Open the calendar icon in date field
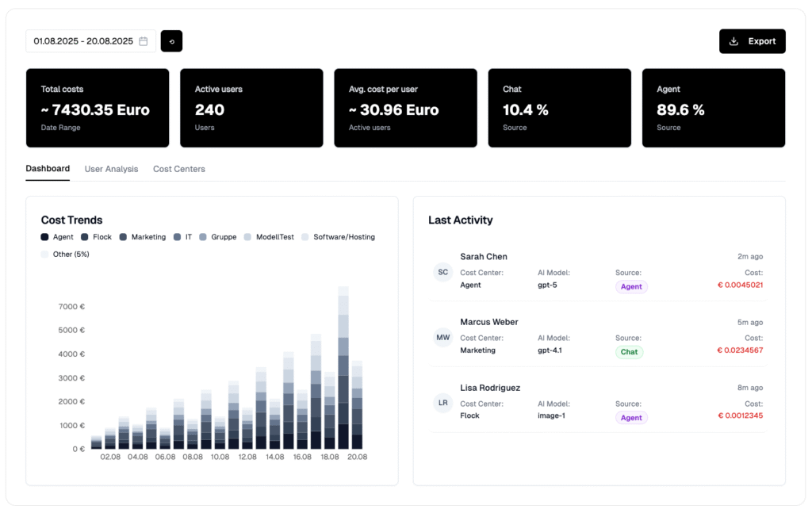 [144, 41]
